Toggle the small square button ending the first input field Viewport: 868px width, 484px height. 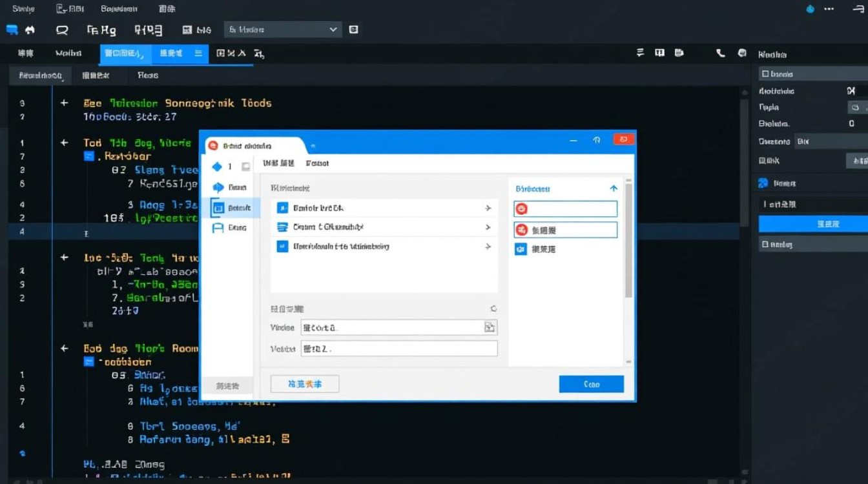[490, 327]
